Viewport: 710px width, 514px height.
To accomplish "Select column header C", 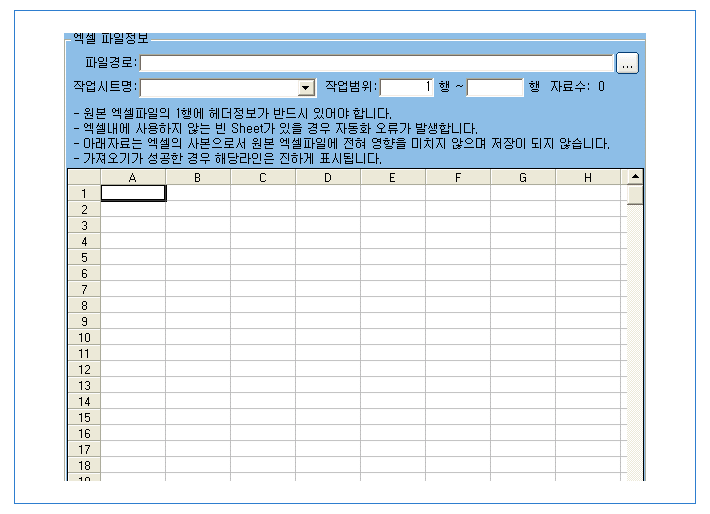I will point(263,178).
